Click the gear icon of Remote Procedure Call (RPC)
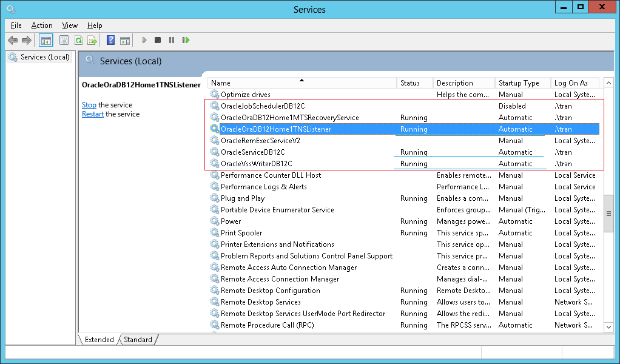 tap(214, 325)
